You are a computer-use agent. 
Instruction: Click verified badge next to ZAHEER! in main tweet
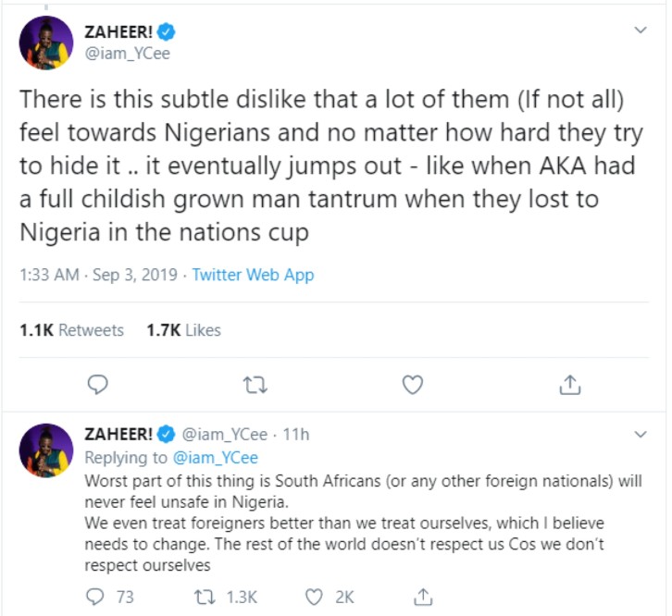[167, 31]
